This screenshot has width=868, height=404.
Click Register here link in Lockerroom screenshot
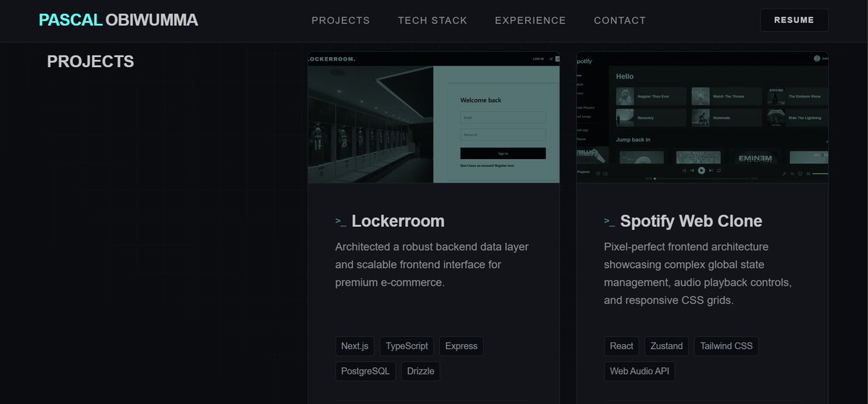point(504,166)
